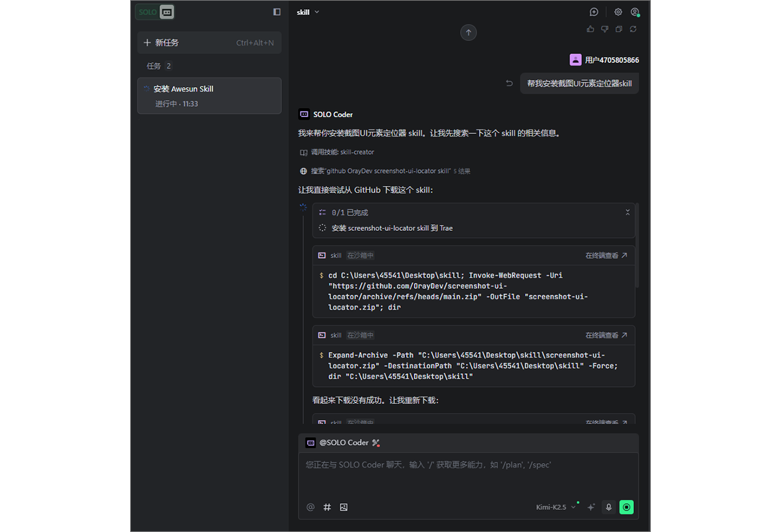Attach an image using the picture icon
This screenshot has height=532, width=781.
pos(344,507)
